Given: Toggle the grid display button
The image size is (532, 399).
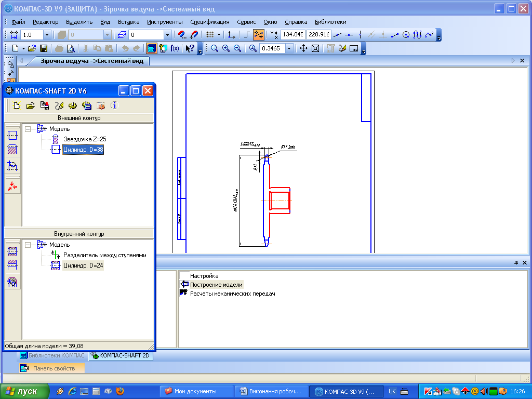Looking at the screenshot, I should click(x=210, y=35).
